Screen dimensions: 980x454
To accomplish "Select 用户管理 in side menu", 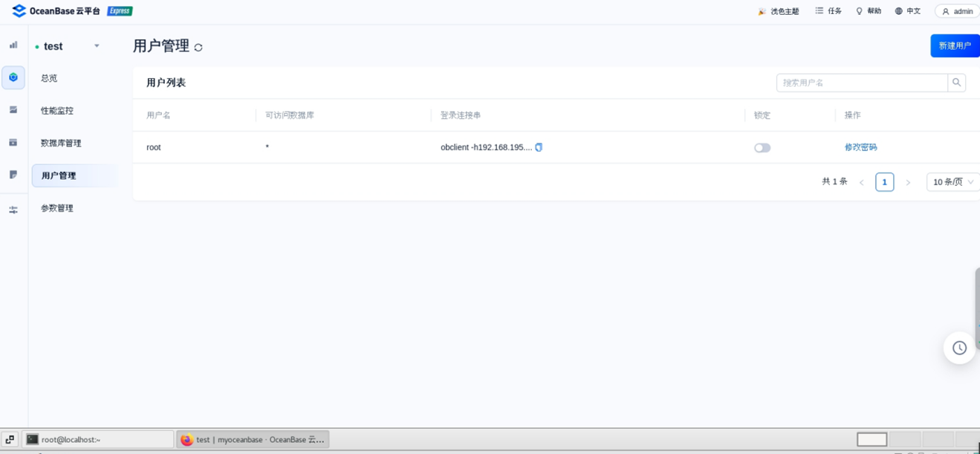I will coord(74,175).
